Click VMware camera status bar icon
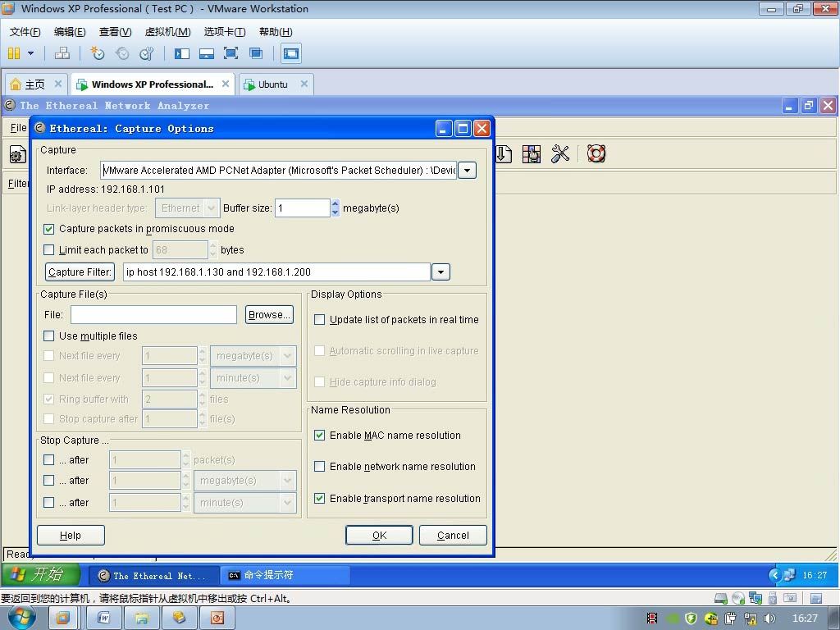This screenshot has width=840, height=630. (x=790, y=598)
